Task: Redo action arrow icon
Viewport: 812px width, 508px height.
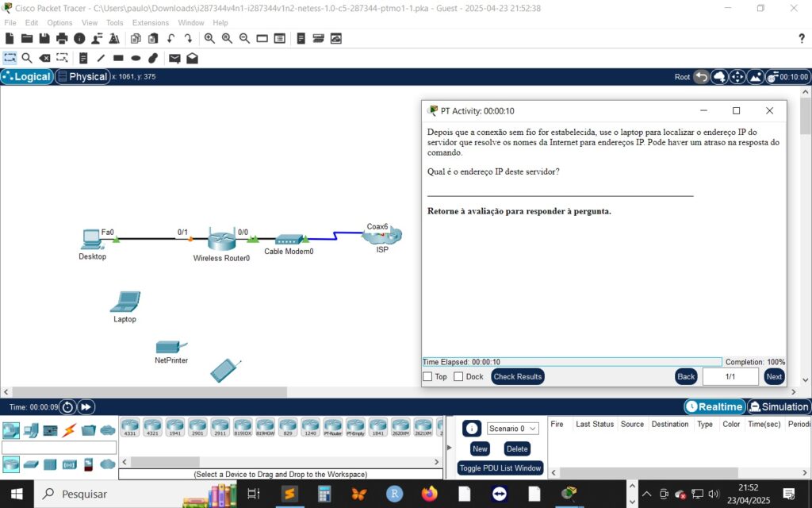Action: pos(189,38)
